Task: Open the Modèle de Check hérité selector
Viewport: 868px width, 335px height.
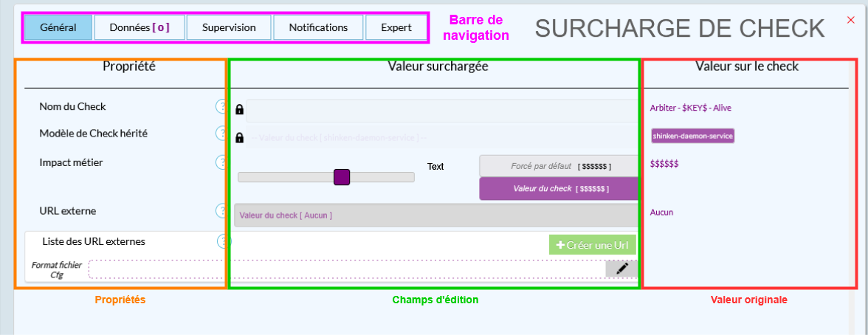Action: pyautogui.click(x=441, y=137)
